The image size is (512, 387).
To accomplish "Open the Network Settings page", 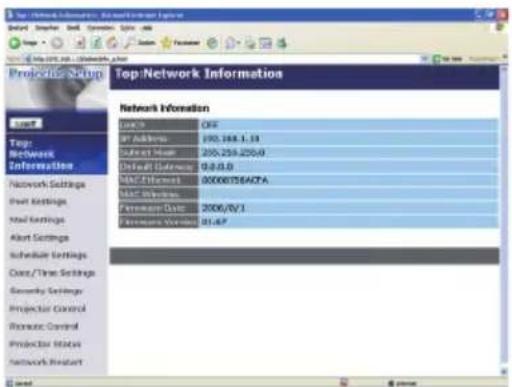I will [x=47, y=184].
